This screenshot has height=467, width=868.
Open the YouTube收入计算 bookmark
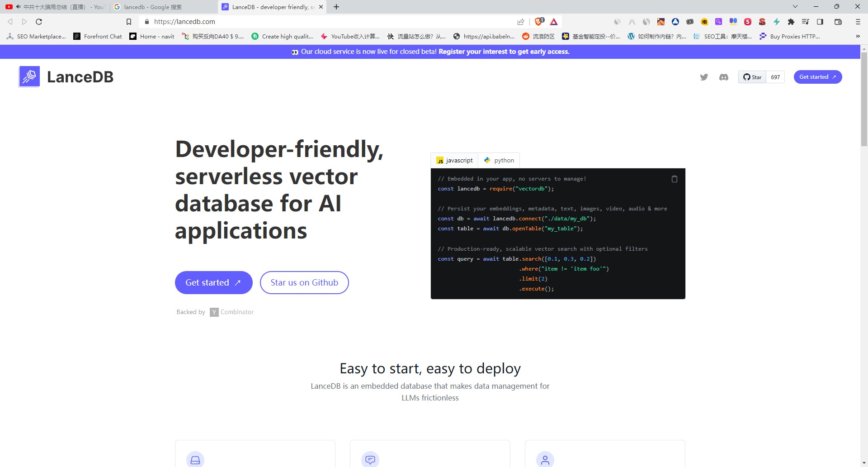point(350,36)
